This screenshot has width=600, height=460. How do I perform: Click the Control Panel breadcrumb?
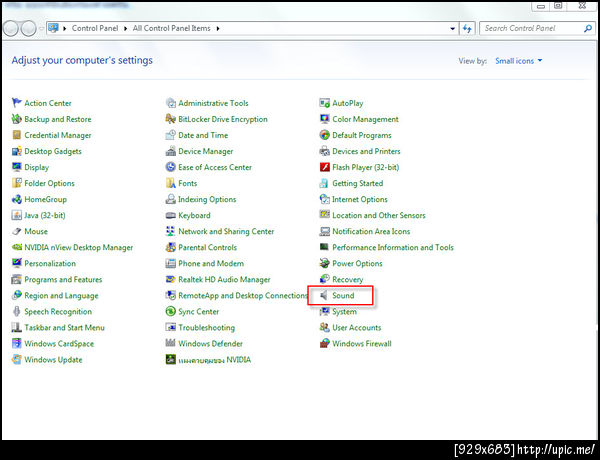pyautogui.click(x=95, y=28)
